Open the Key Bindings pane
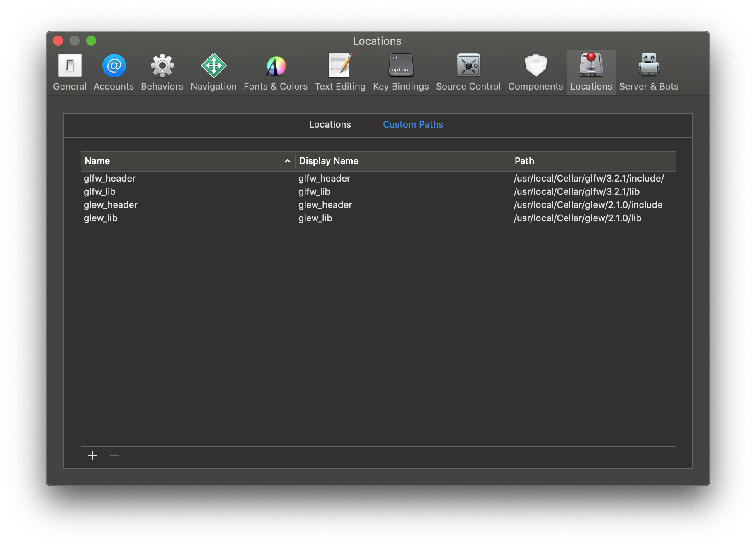This screenshot has width=756, height=547. 401,72
